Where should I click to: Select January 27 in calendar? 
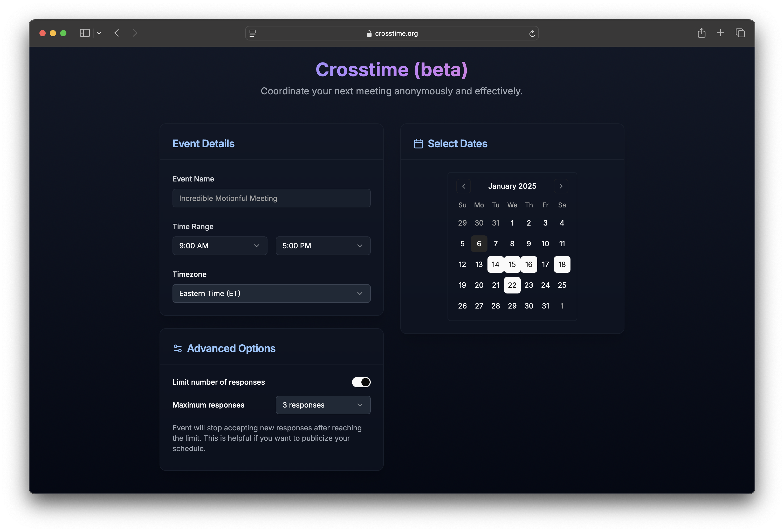[x=479, y=306]
